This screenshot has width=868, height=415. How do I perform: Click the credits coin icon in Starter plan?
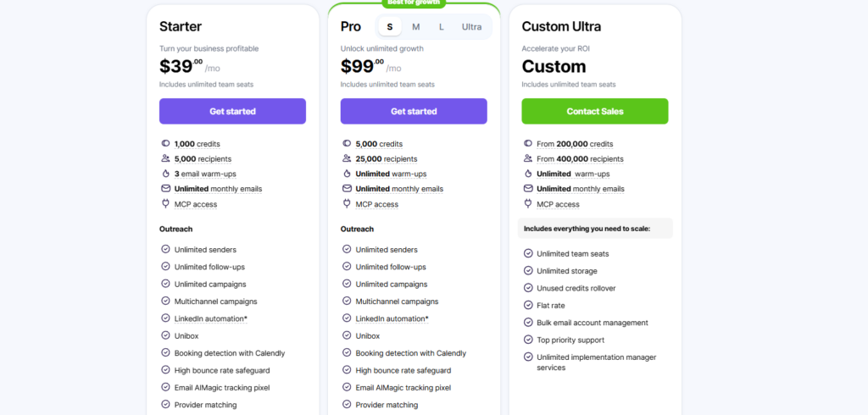165,143
